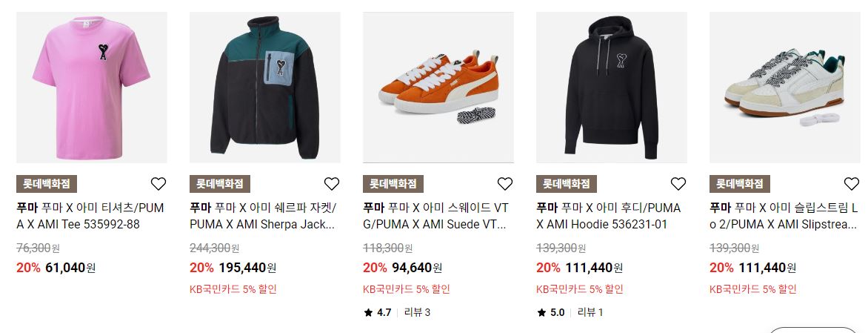Click the 61,040원 price of the pink tee
868x333 pixels.
70,268
